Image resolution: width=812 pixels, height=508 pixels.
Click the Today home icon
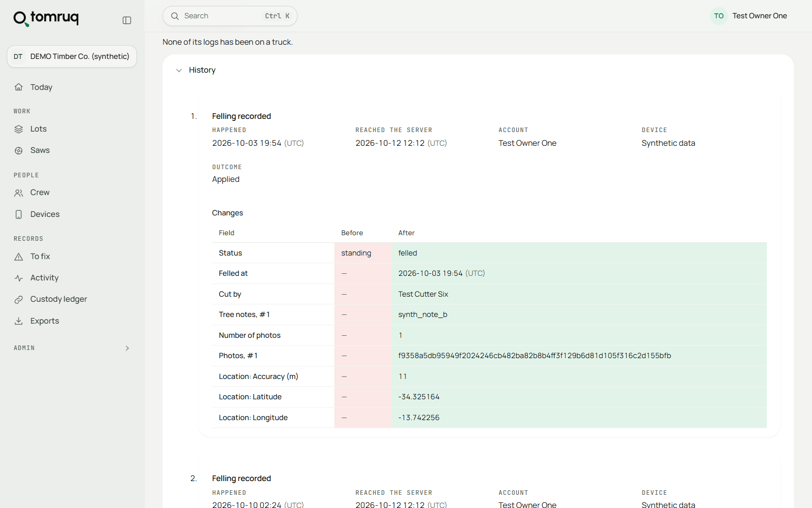(19, 87)
